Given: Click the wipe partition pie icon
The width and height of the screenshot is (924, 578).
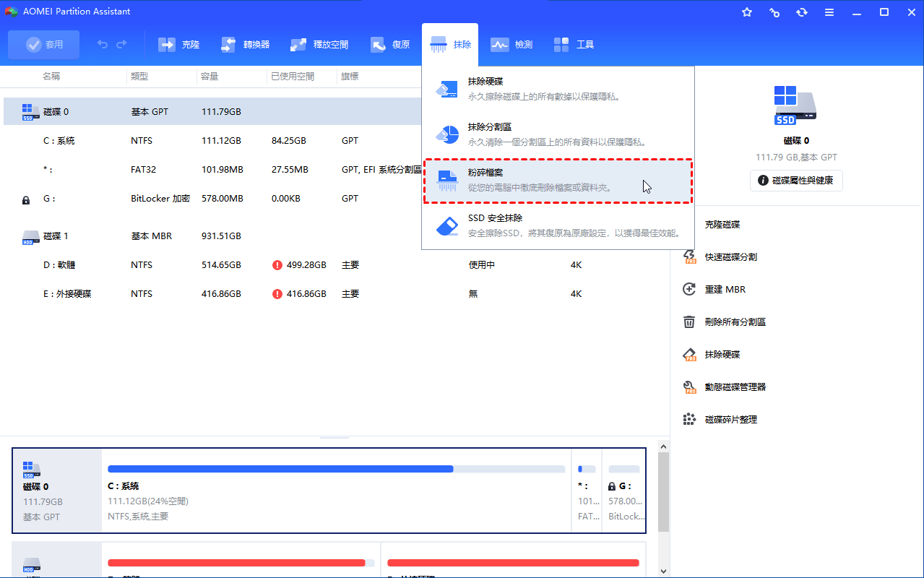Looking at the screenshot, I should point(447,134).
